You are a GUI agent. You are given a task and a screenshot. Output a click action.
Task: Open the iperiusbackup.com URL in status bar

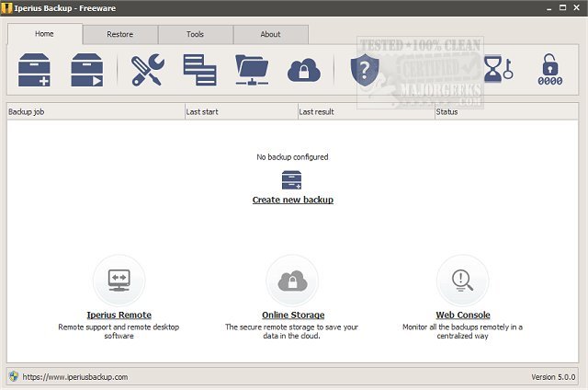tap(74, 376)
